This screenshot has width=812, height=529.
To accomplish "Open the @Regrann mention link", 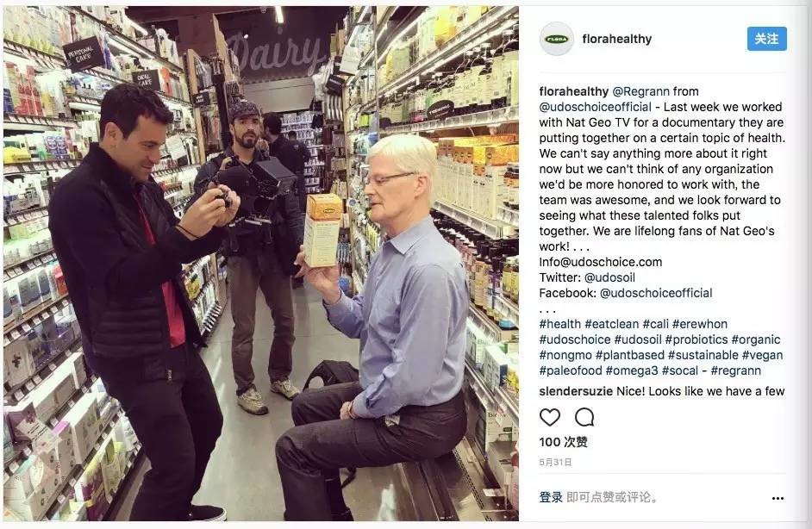I will click(640, 91).
